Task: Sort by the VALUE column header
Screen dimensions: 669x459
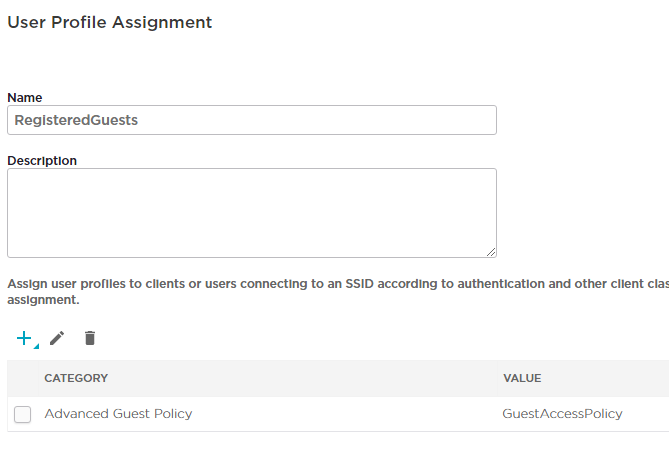Action: point(522,378)
